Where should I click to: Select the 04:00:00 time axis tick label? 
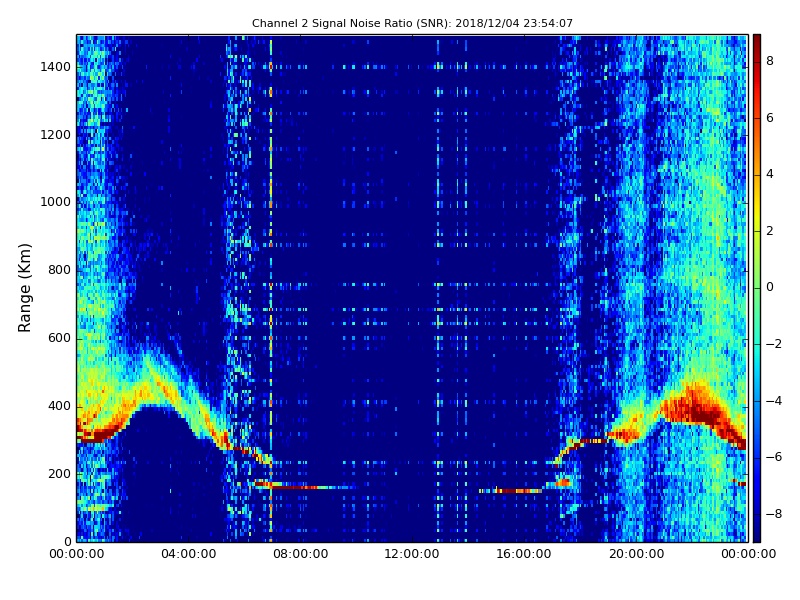189,554
